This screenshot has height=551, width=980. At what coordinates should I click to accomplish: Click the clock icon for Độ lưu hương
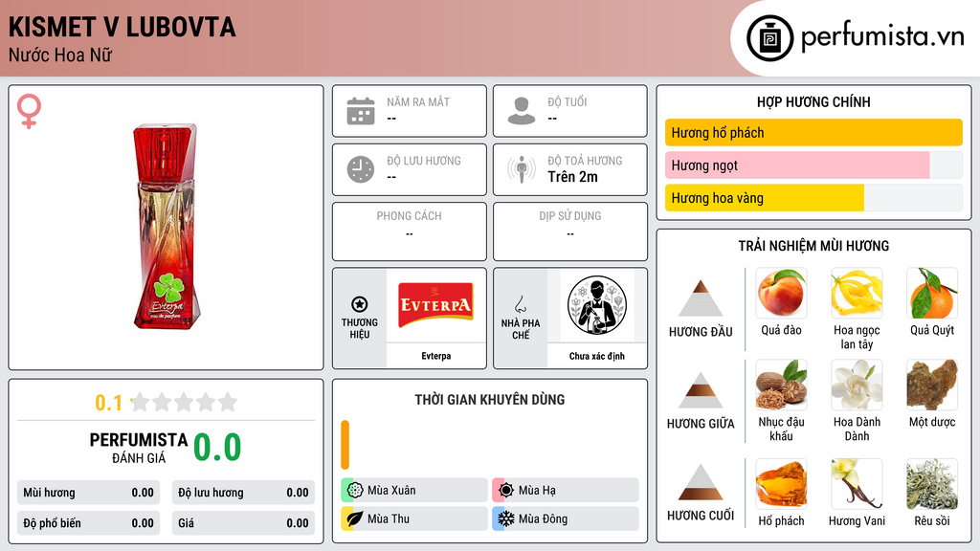(x=361, y=169)
